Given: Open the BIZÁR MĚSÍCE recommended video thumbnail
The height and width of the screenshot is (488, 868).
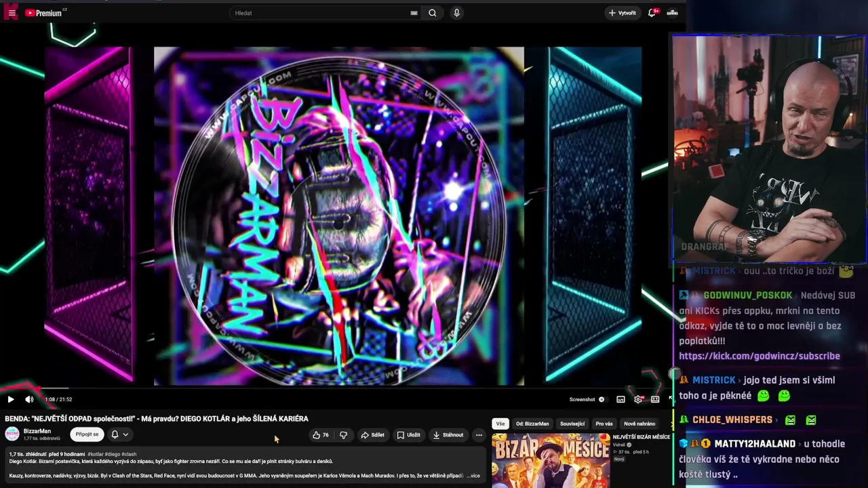Looking at the screenshot, I should click(x=551, y=461).
